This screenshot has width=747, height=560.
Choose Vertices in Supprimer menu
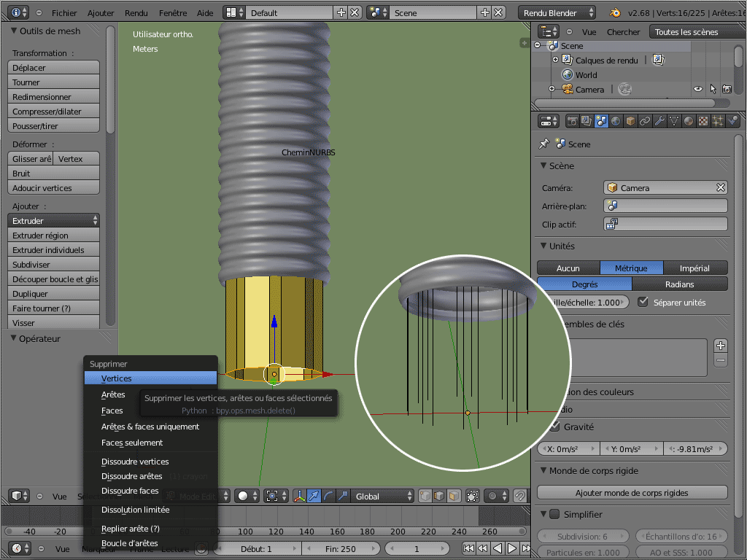click(150, 378)
